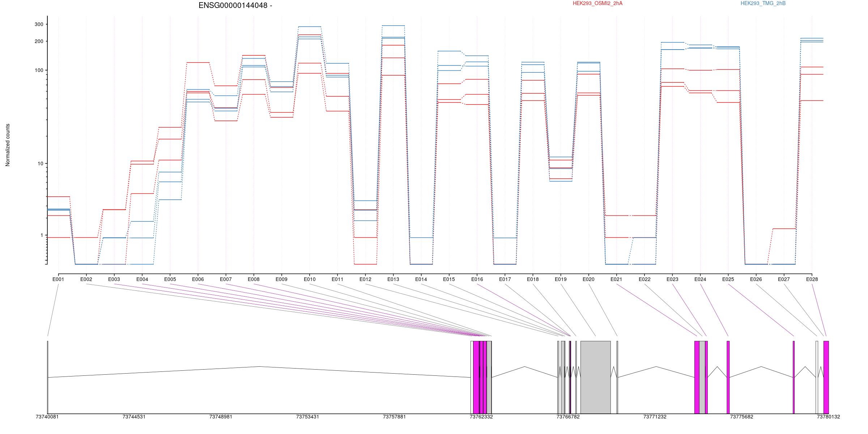Click the large gray exon block in gene model
Screen dimensions: 868x434
pyautogui.click(x=596, y=377)
